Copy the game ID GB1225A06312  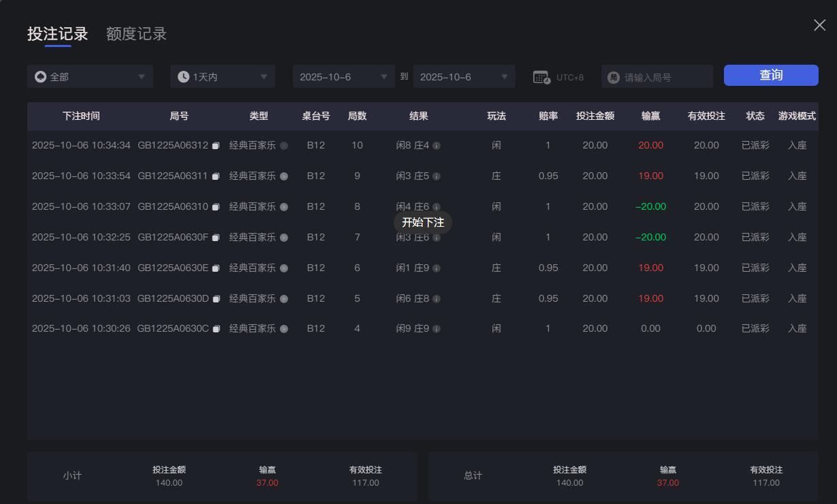tap(216, 145)
